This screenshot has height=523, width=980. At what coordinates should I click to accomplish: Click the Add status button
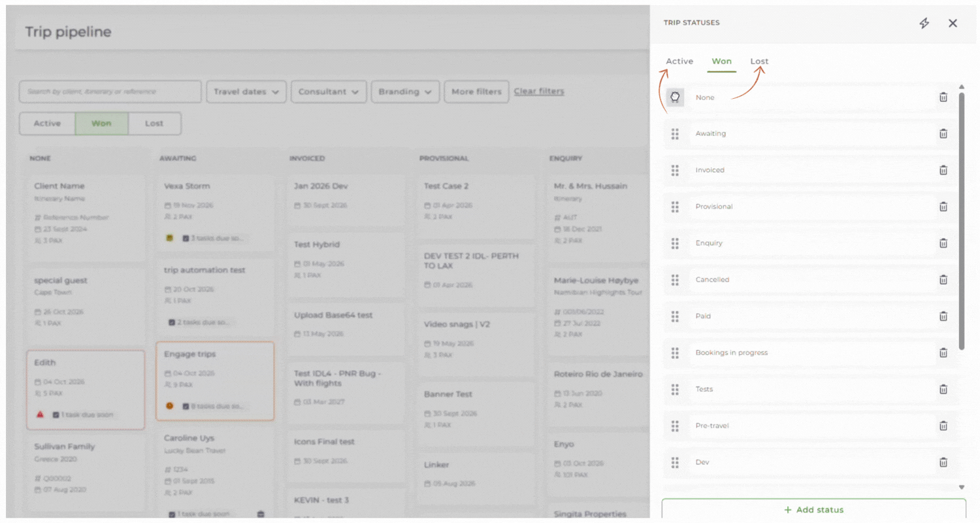tap(813, 510)
